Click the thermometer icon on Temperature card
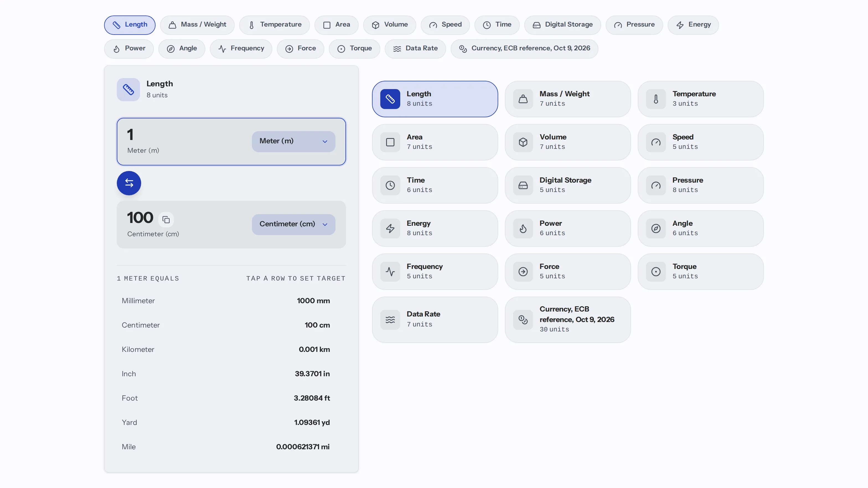This screenshot has height=488, width=868. point(656,99)
